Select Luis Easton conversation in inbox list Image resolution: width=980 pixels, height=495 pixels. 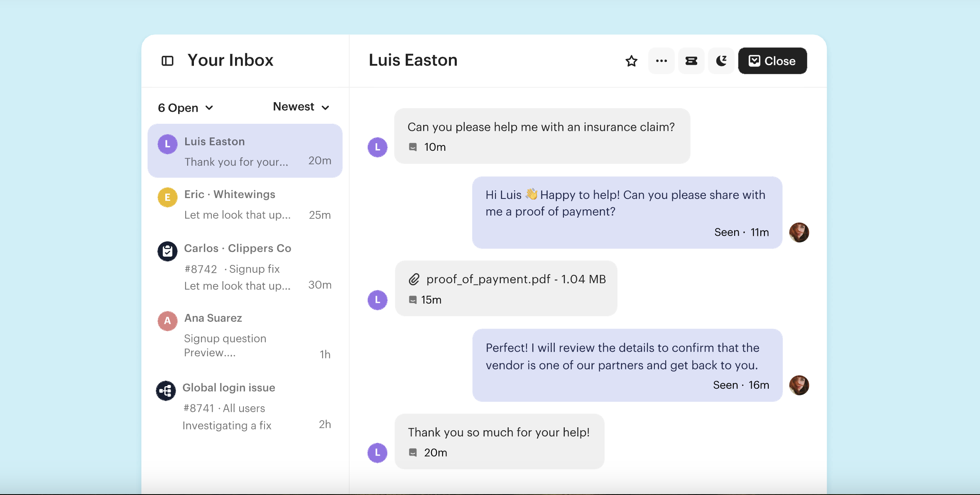pos(245,151)
